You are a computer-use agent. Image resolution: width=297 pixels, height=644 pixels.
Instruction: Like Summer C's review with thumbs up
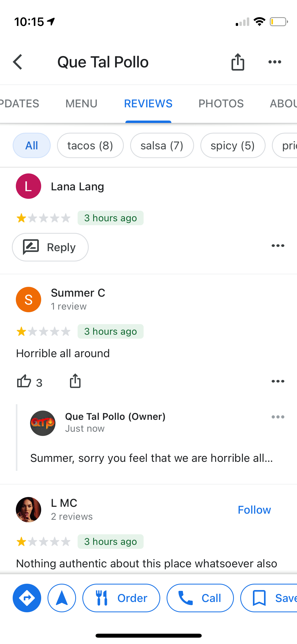(24, 381)
